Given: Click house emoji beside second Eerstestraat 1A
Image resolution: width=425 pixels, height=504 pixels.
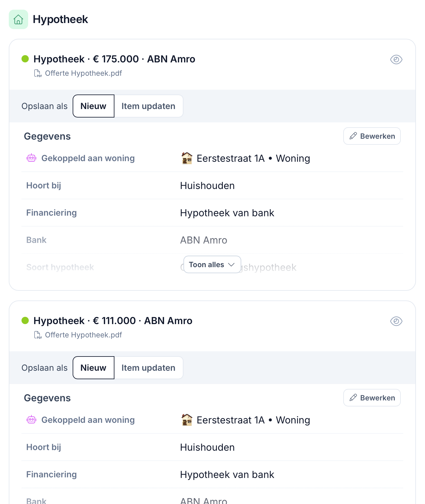Looking at the screenshot, I should pos(187,420).
